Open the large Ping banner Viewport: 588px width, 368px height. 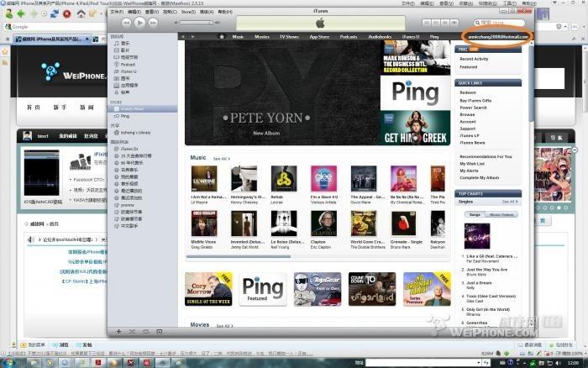pyautogui.click(x=416, y=92)
